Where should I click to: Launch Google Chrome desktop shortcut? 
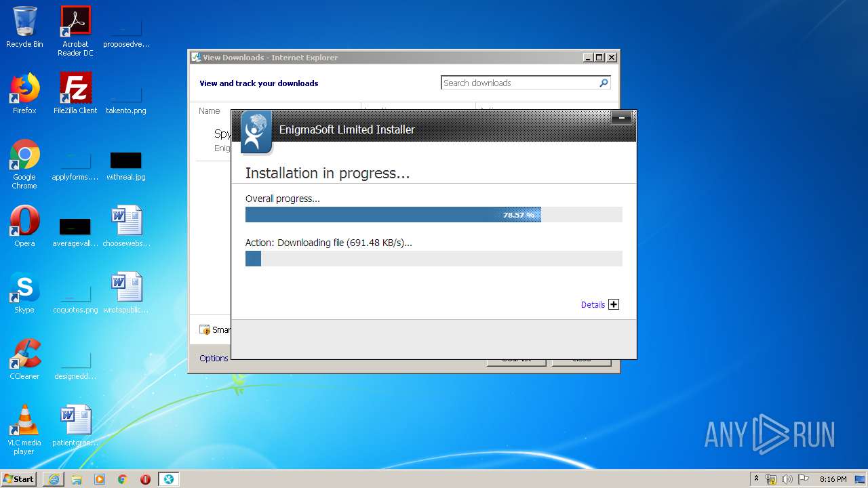(24, 164)
